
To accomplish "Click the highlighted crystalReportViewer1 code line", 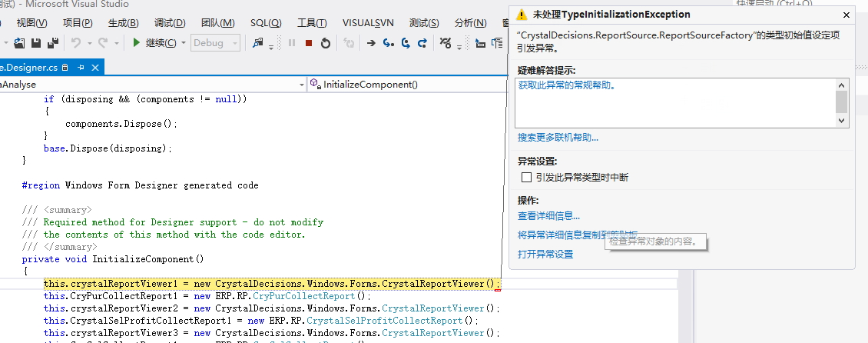I will (x=272, y=284).
